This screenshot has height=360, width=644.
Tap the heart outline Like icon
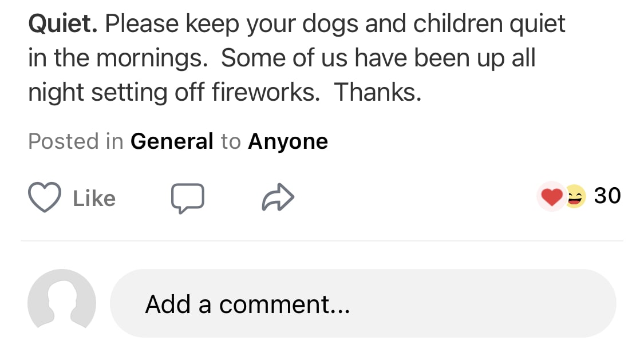pyautogui.click(x=44, y=198)
